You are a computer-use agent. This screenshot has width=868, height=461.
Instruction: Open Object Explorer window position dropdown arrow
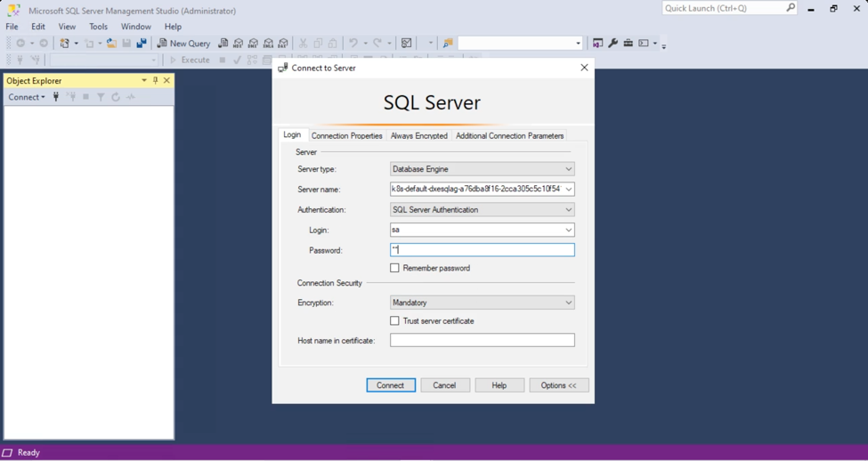144,80
